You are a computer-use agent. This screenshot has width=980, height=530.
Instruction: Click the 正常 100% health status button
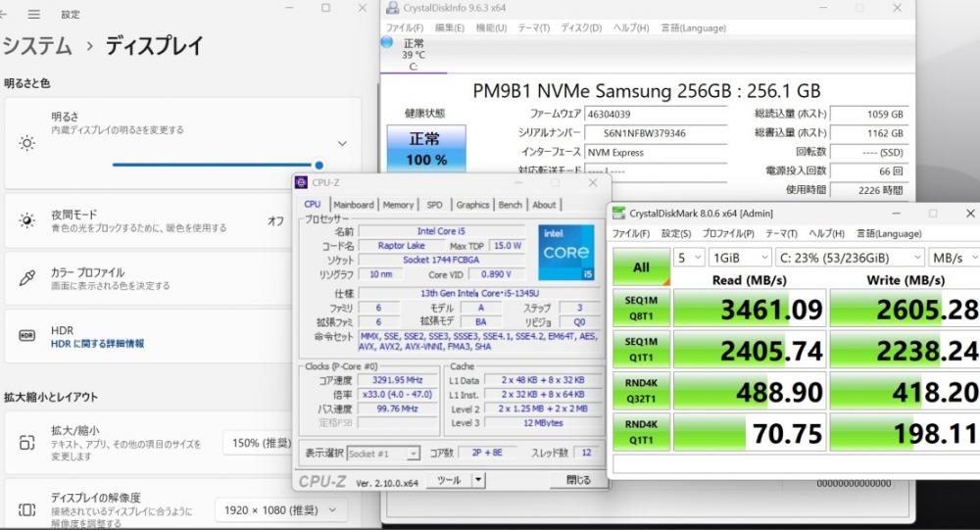(426, 149)
